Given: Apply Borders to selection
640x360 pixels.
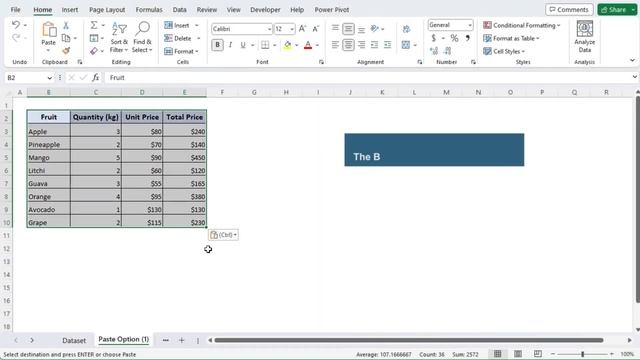Looking at the screenshot, I should tap(265, 45).
